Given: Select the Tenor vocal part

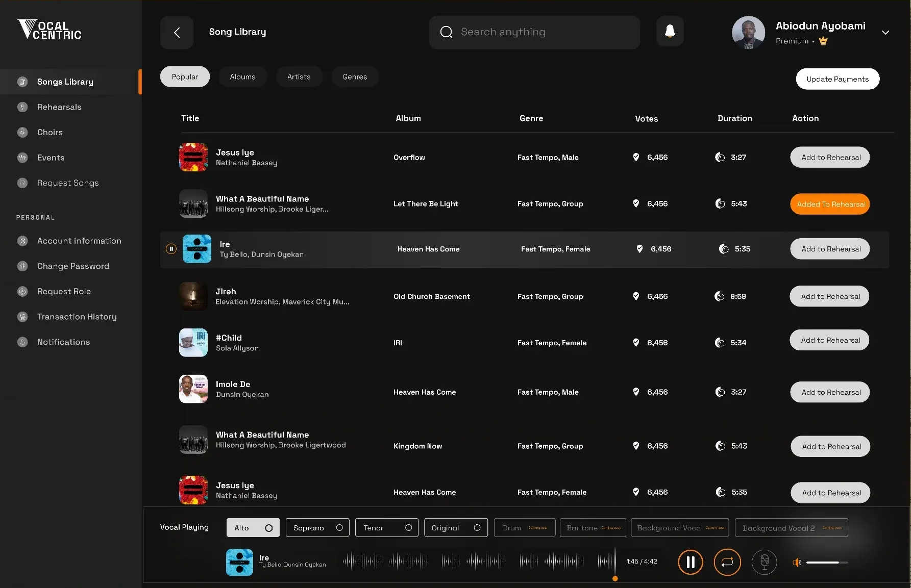Looking at the screenshot, I should (x=387, y=528).
